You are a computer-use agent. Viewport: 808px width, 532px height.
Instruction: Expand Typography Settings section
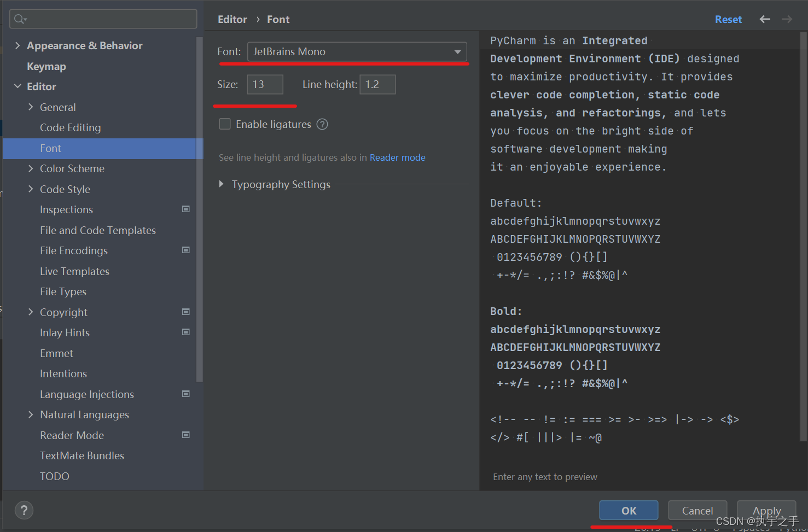pyautogui.click(x=221, y=184)
